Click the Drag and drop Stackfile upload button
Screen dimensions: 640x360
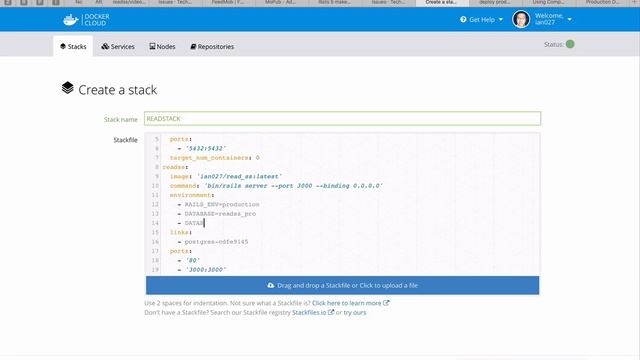pyautogui.click(x=342, y=285)
